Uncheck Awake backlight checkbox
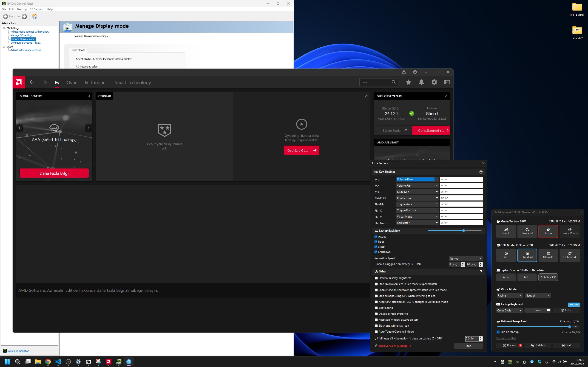 click(376, 237)
